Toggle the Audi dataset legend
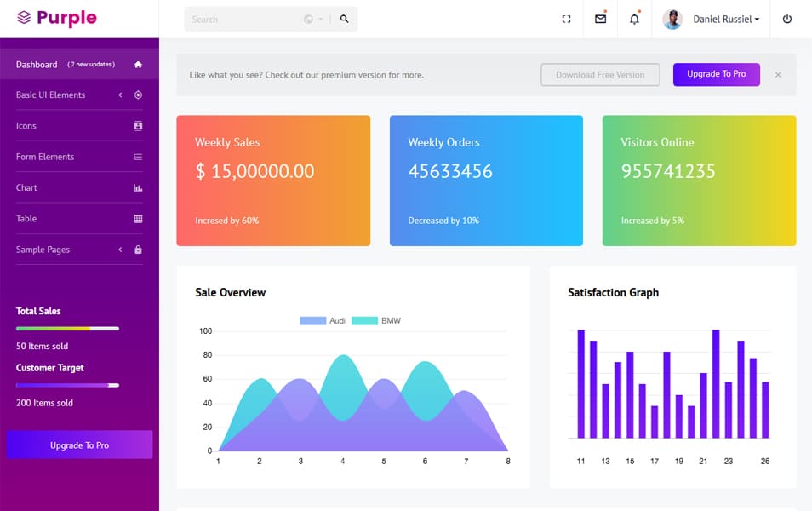This screenshot has width=812, height=511. tap(323, 321)
